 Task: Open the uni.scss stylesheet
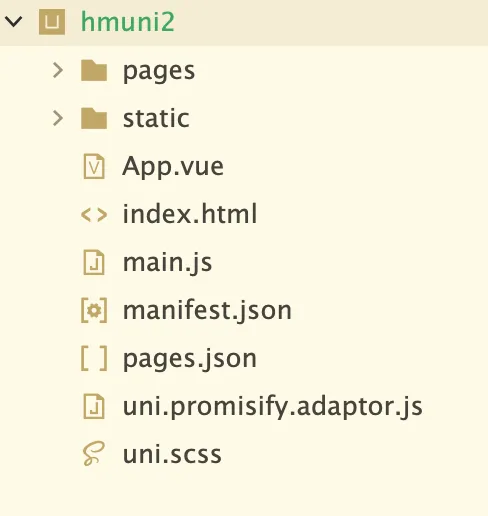(172, 454)
